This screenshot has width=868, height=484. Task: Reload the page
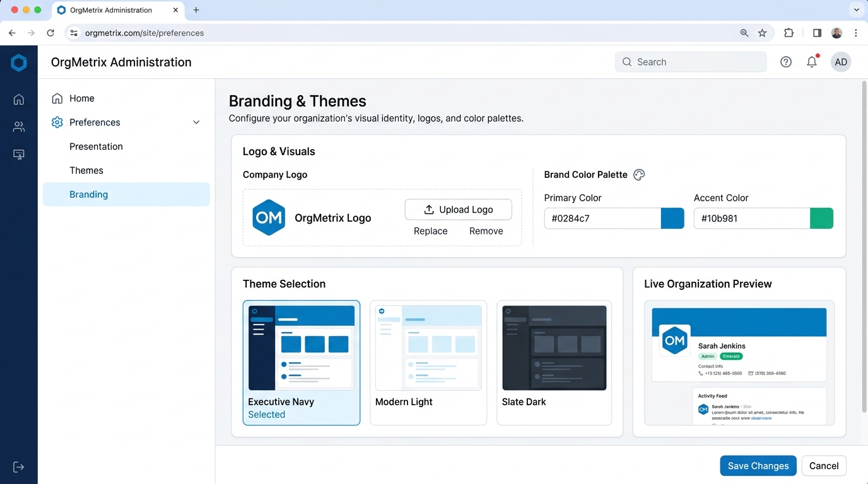click(x=50, y=33)
